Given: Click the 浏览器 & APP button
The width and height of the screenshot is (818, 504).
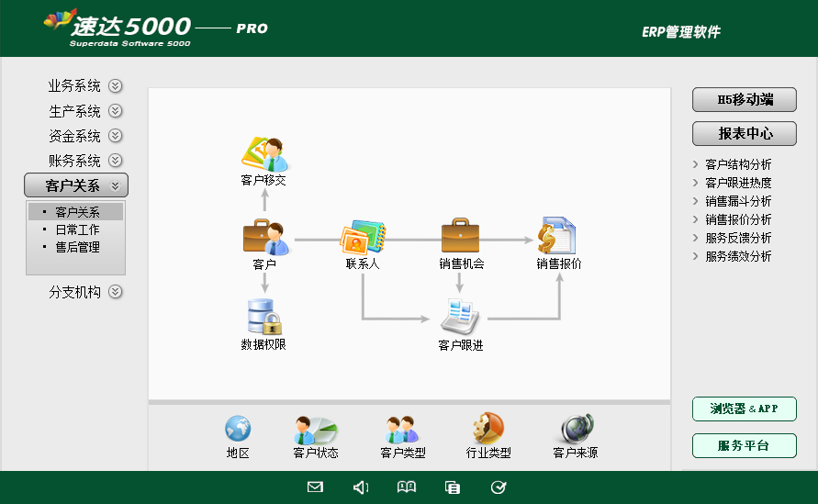Looking at the screenshot, I should (x=745, y=409).
